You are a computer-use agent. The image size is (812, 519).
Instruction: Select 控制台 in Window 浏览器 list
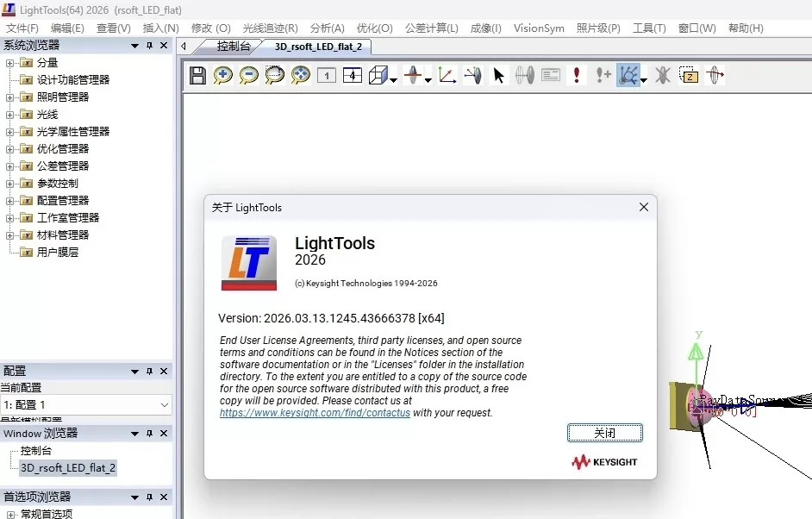tap(35, 451)
